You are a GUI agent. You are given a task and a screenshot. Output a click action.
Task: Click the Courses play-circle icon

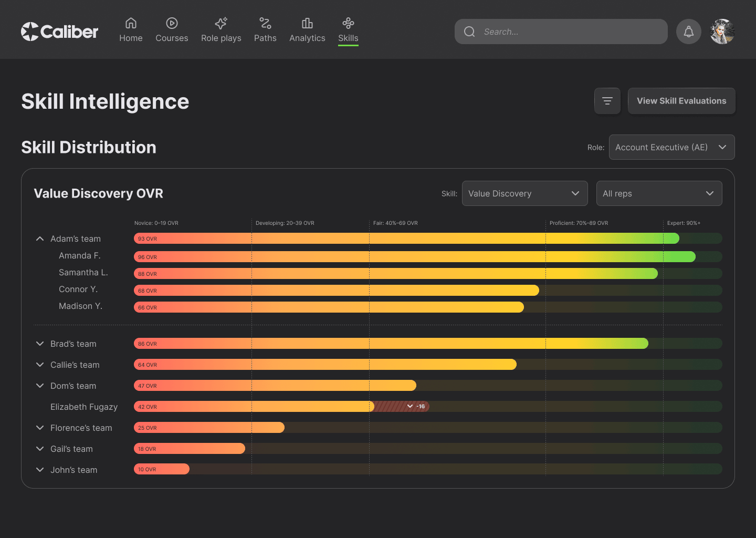pos(172,23)
